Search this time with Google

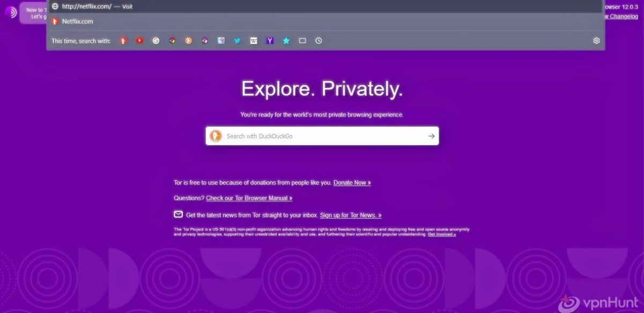[x=156, y=41]
